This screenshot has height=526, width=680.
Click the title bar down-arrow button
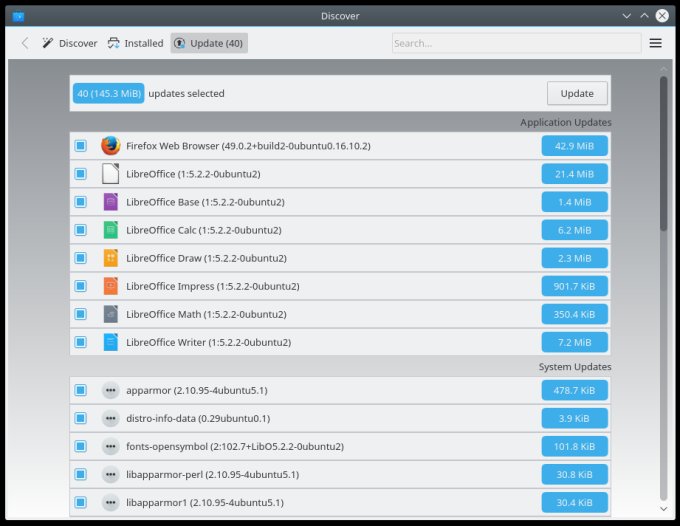point(626,16)
